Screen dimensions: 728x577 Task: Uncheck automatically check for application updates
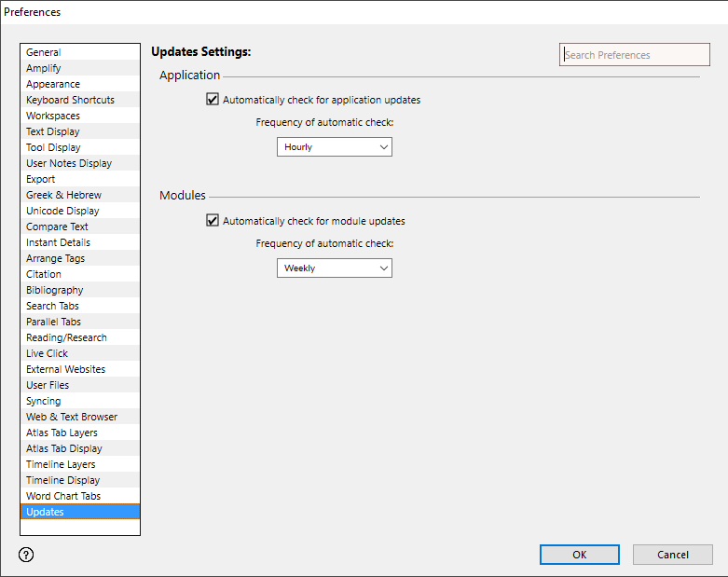pyautogui.click(x=213, y=100)
